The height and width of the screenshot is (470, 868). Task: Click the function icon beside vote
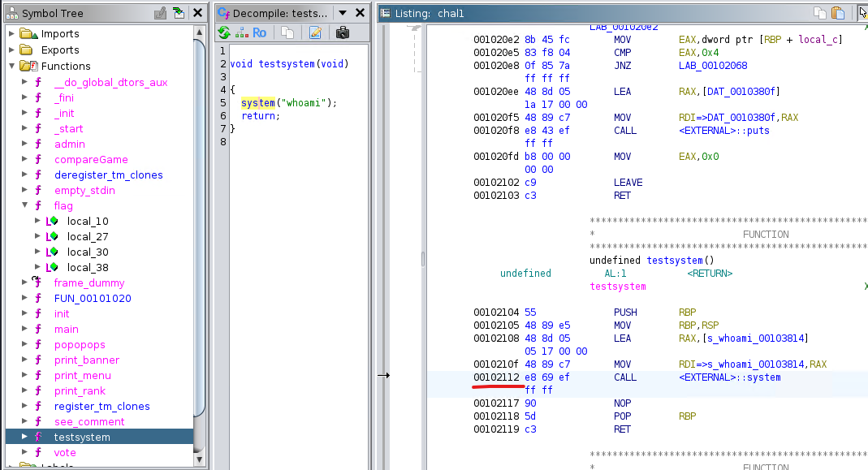pyautogui.click(x=38, y=452)
